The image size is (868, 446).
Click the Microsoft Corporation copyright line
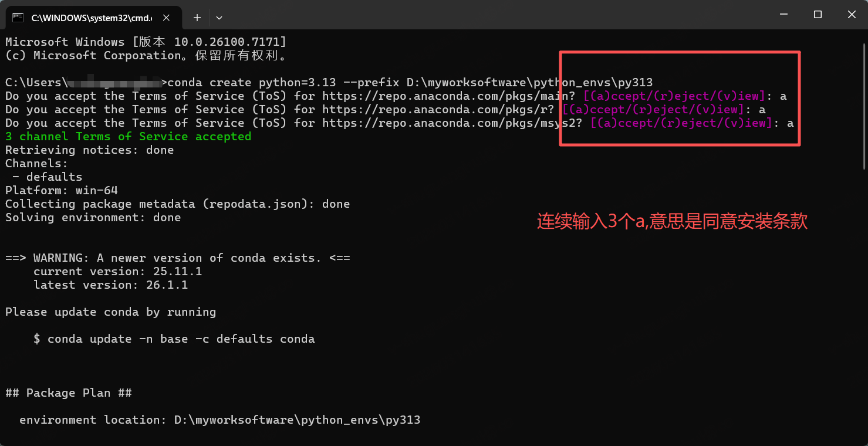tap(146, 55)
